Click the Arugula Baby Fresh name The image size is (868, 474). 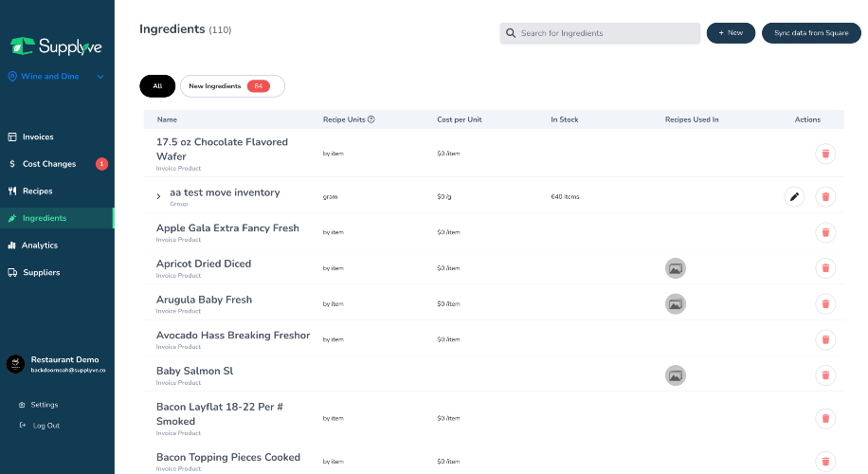(205, 300)
